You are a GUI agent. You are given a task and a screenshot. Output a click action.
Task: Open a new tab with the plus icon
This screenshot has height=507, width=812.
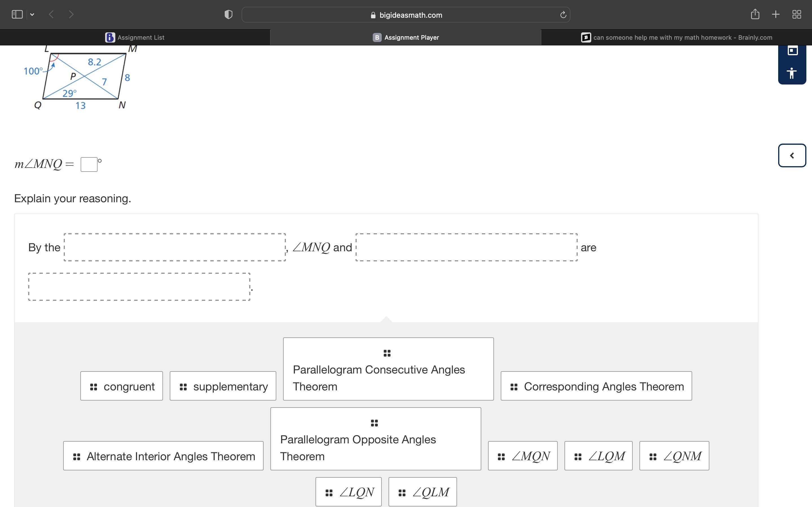tap(776, 14)
